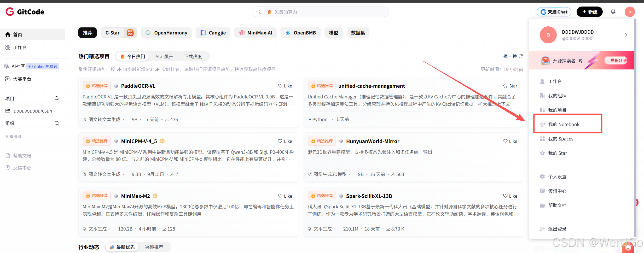644x253 pixels.
Task: Like the Spark-Scilit-X1-13B model
Action: pyautogui.click(x=510, y=196)
